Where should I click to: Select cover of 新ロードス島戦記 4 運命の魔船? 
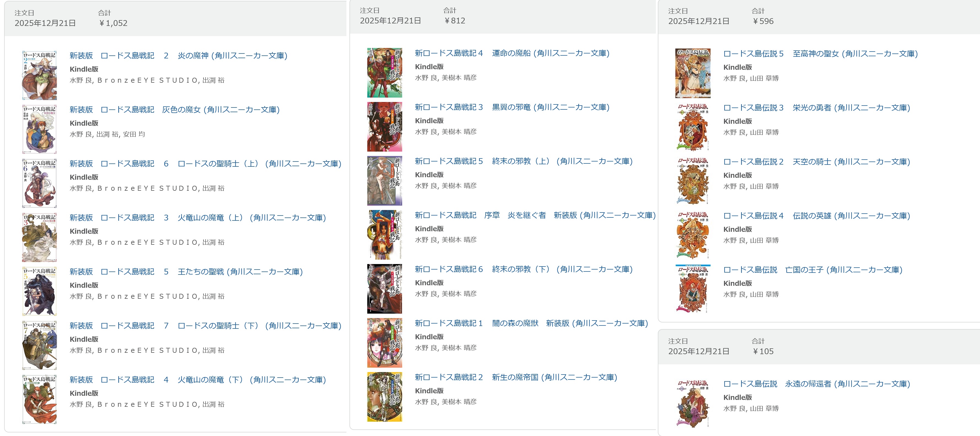[385, 73]
